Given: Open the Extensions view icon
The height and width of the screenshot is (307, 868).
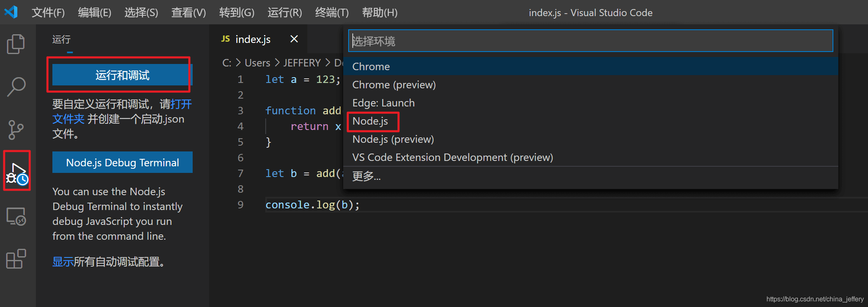Looking at the screenshot, I should [x=16, y=259].
